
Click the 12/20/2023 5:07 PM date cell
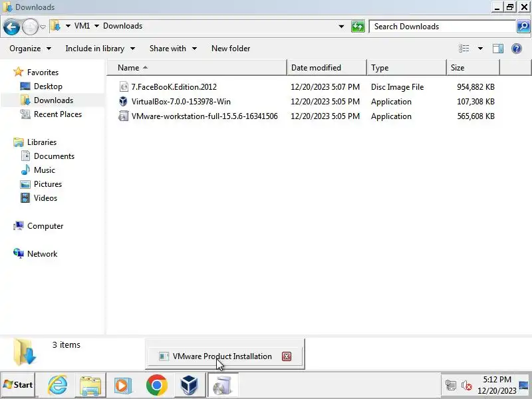pyautogui.click(x=325, y=87)
